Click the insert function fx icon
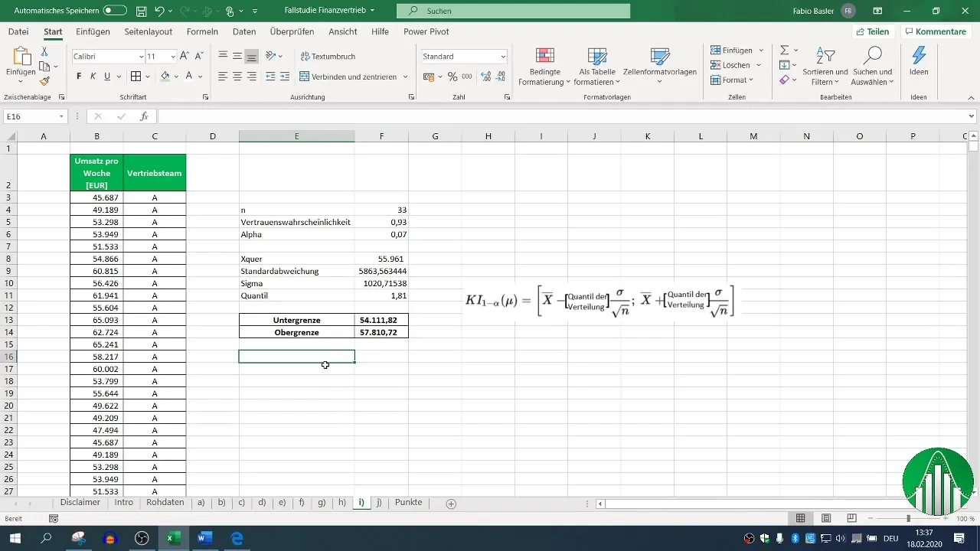Image resolution: width=980 pixels, height=551 pixels. tap(143, 116)
